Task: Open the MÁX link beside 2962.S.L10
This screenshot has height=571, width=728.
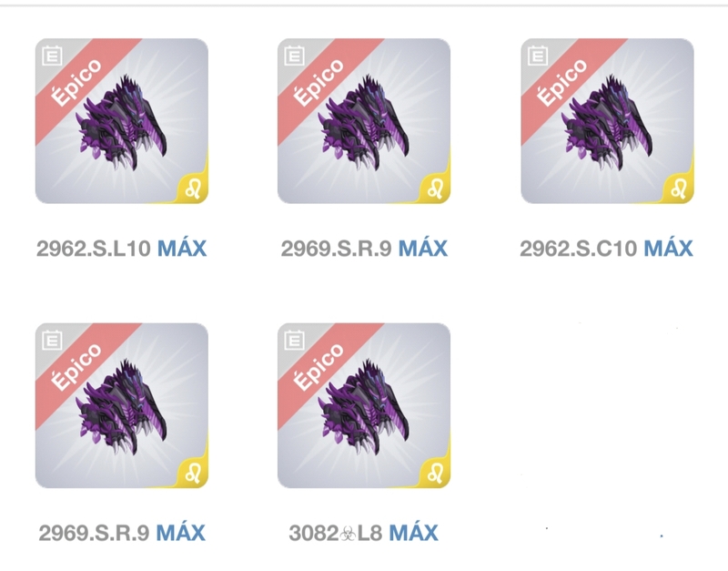Action: click(x=182, y=248)
